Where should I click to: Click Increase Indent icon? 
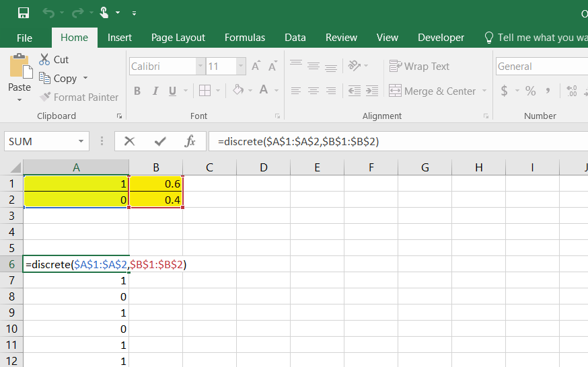tap(372, 91)
